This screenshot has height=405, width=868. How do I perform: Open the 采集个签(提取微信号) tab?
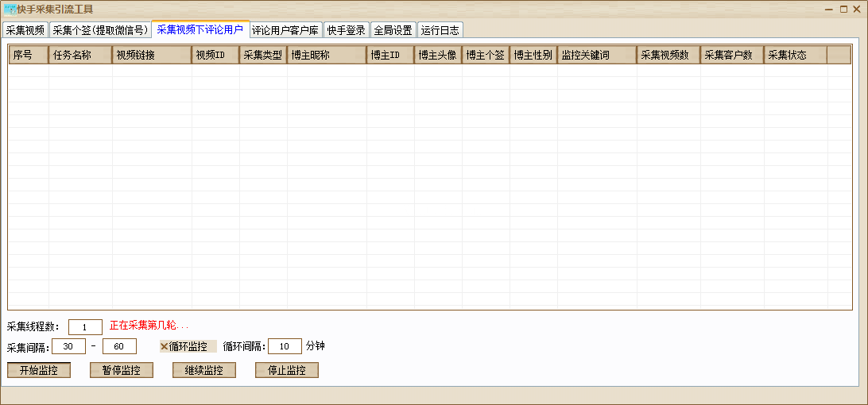(100, 30)
